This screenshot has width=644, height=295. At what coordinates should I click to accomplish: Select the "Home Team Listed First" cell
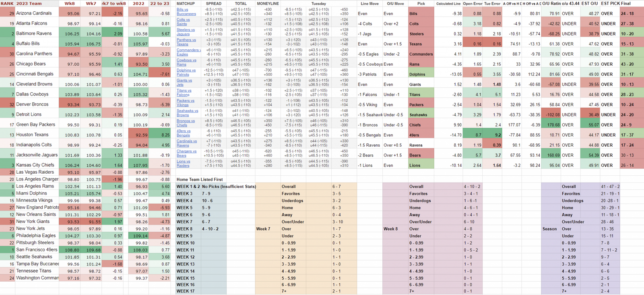pos(200,179)
